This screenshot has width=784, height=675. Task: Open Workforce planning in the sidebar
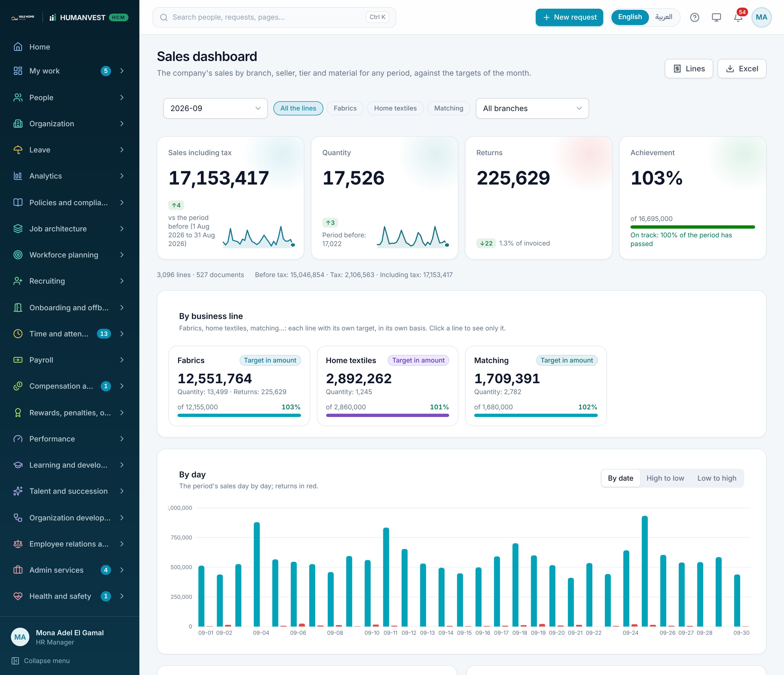click(70, 255)
